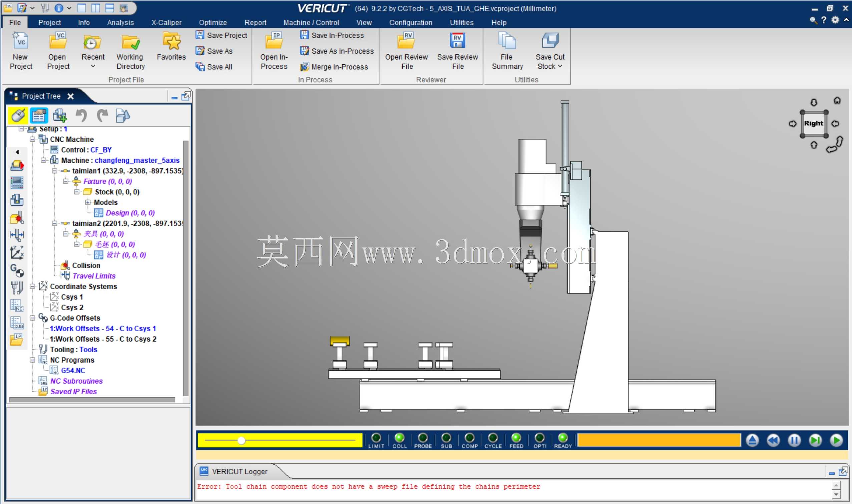
Task: Click Save Project
Action: tap(222, 35)
